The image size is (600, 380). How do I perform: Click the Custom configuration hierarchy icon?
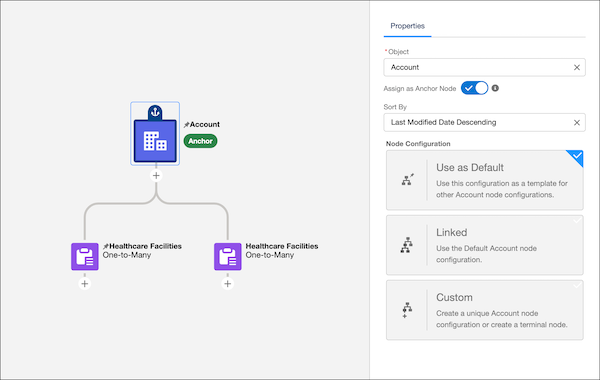[406, 310]
